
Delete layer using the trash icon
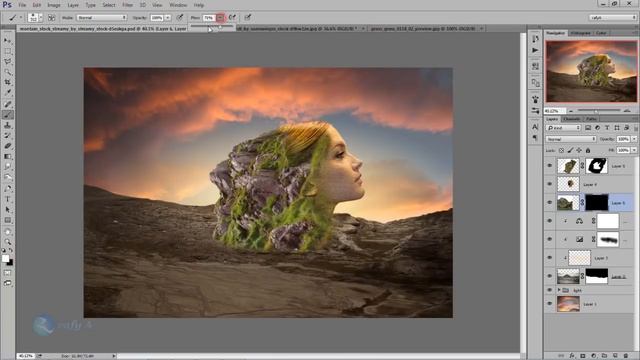[x=626, y=356]
